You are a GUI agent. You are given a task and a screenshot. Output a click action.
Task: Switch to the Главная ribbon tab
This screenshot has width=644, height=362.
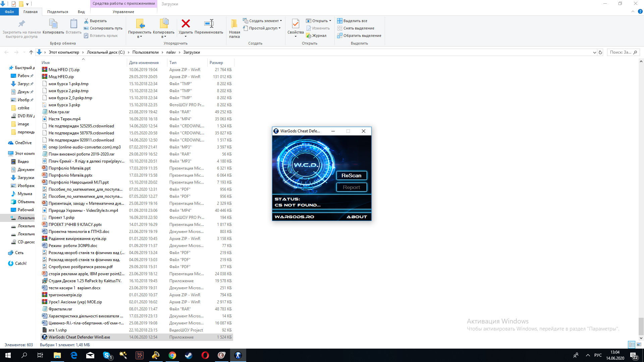[x=31, y=12]
